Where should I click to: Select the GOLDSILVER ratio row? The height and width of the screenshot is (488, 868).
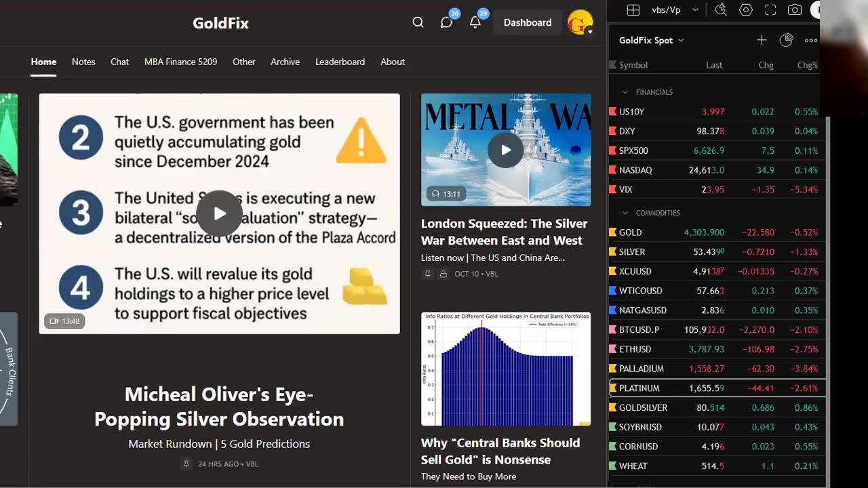[x=717, y=408]
